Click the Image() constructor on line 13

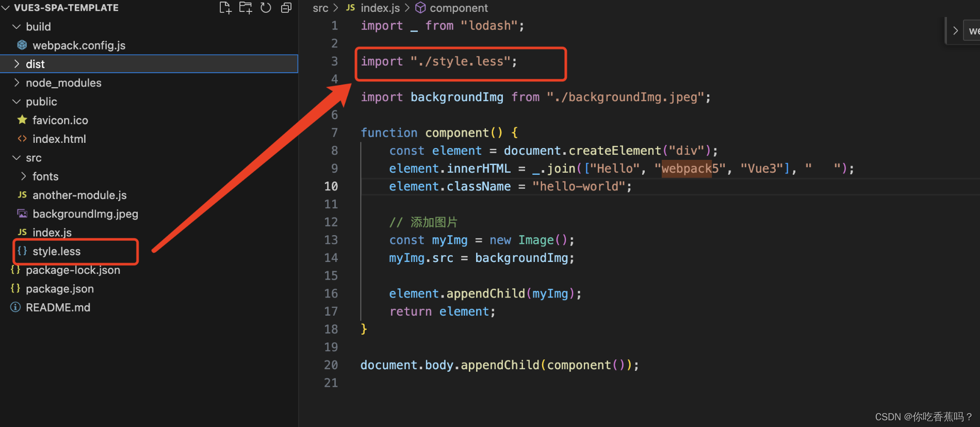click(x=543, y=240)
